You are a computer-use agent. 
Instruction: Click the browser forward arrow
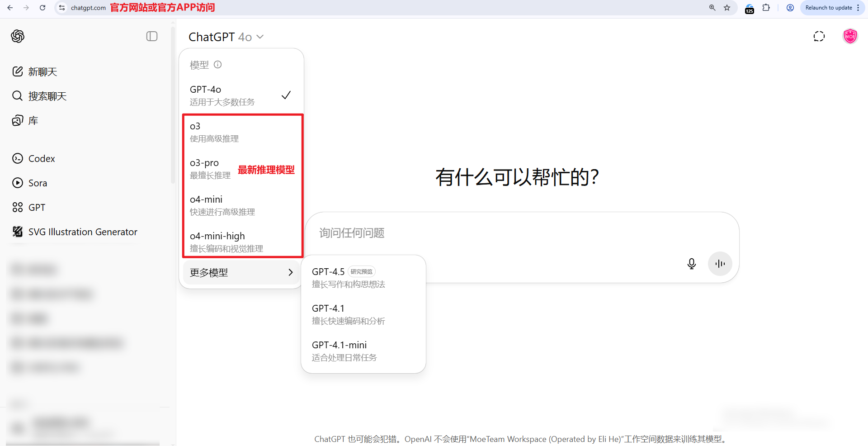26,8
